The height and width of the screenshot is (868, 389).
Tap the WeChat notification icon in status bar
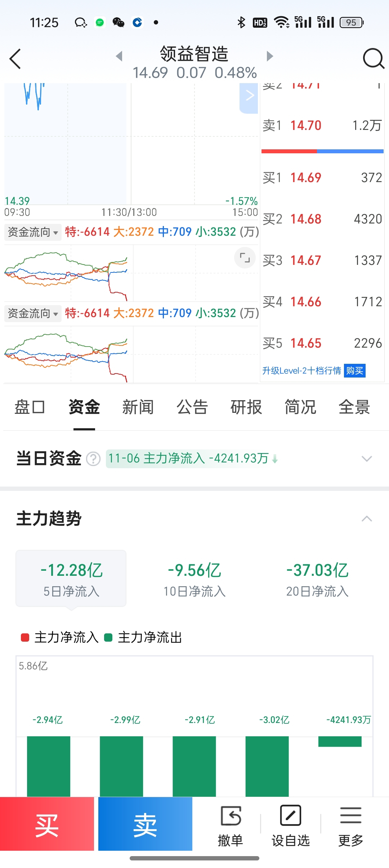(x=119, y=23)
